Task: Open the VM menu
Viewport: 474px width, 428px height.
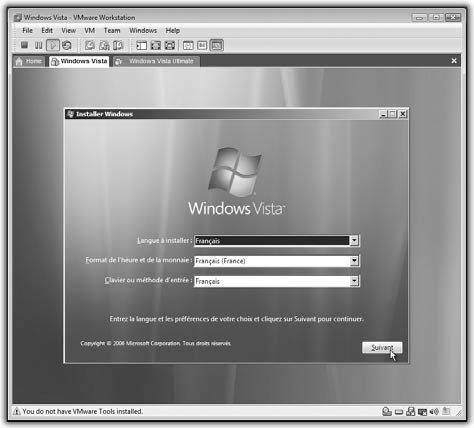Action: click(x=90, y=31)
